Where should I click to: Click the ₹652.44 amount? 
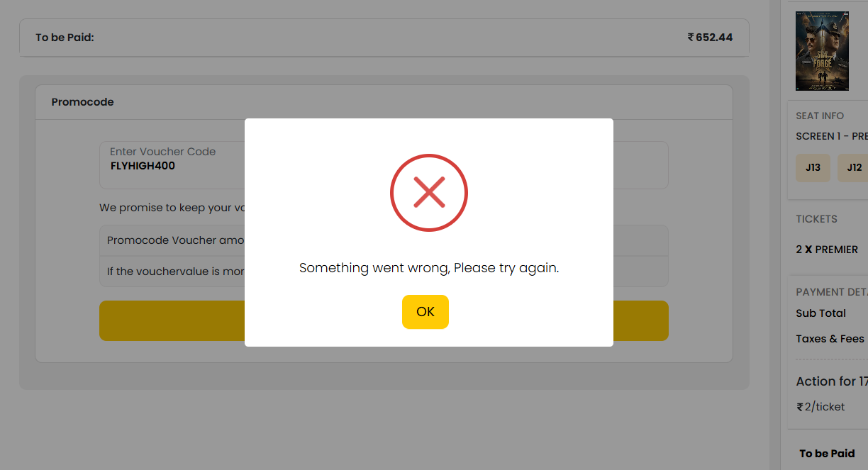coord(710,37)
